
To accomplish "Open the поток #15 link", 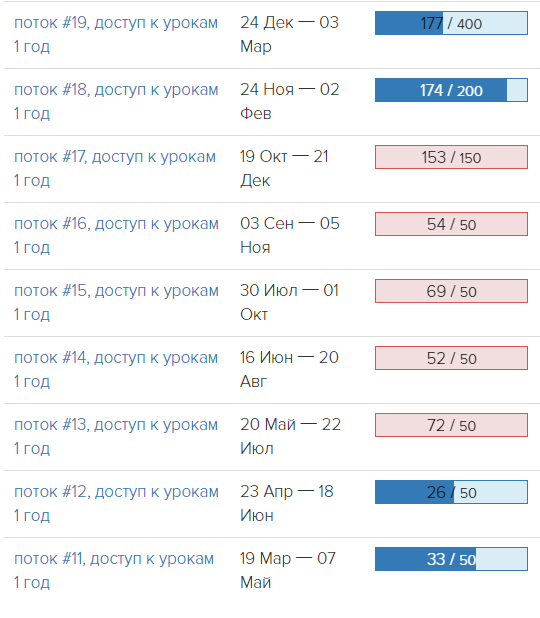I will click(x=116, y=302).
